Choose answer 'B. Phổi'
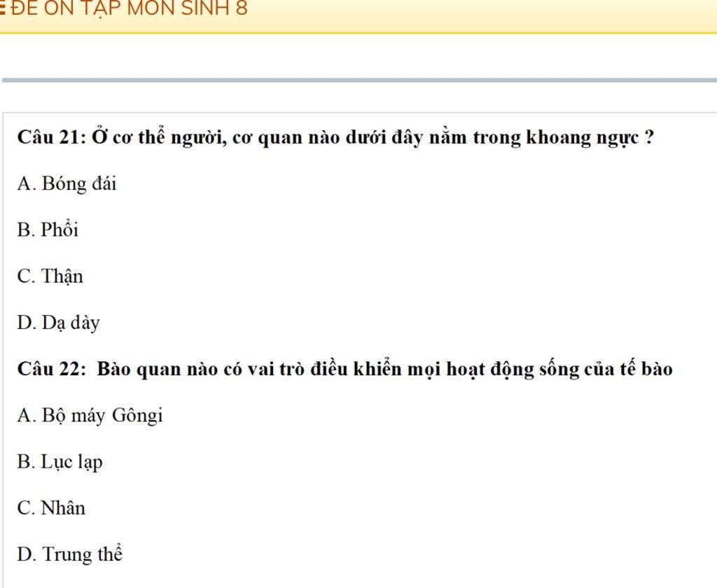This screenshot has width=717, height=588. tap(48, 230)
